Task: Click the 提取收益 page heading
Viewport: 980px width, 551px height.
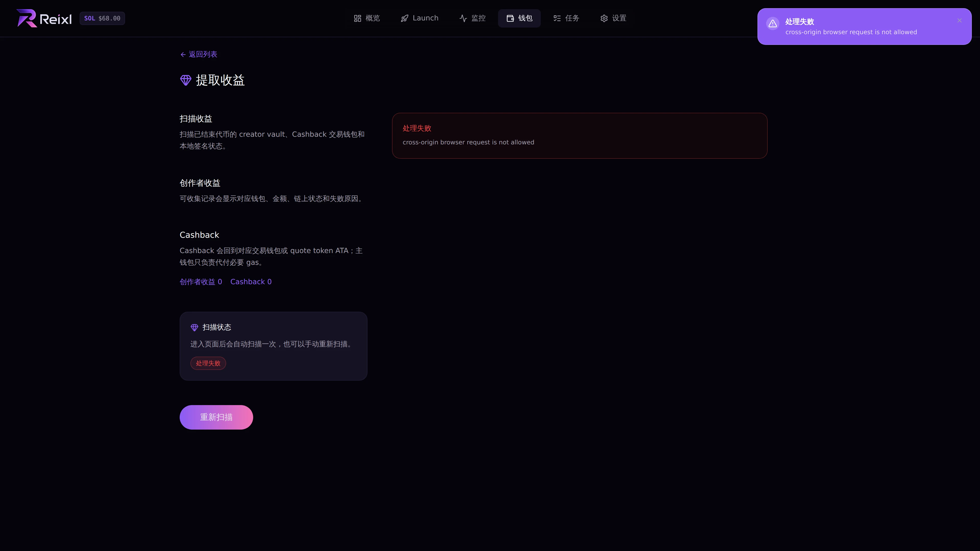Action: 220,80
